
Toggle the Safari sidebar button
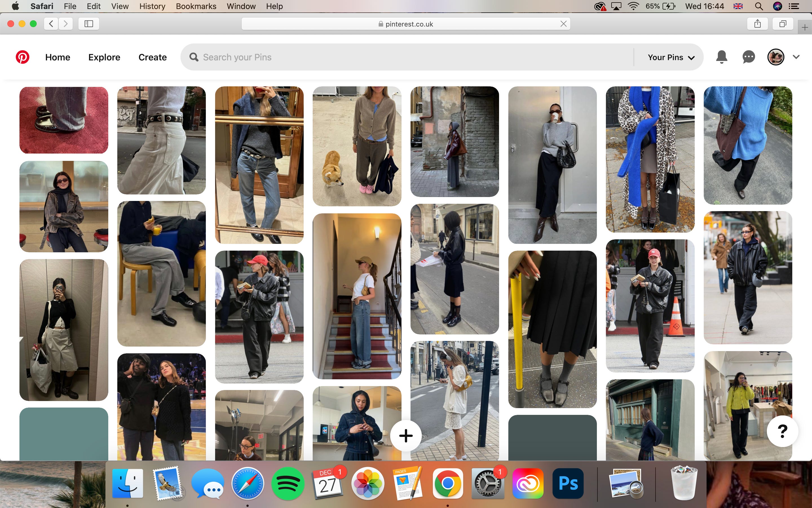tap(89, 23)
